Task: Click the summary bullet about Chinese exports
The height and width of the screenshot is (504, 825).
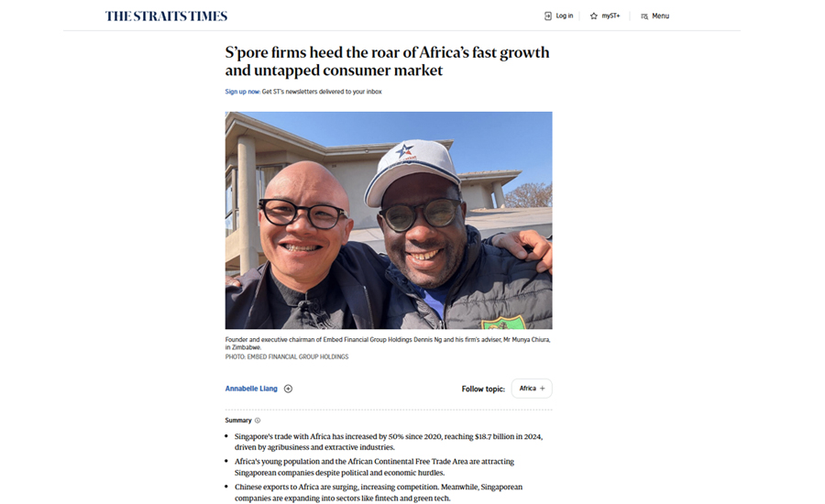Action: (x=379, y=492)
